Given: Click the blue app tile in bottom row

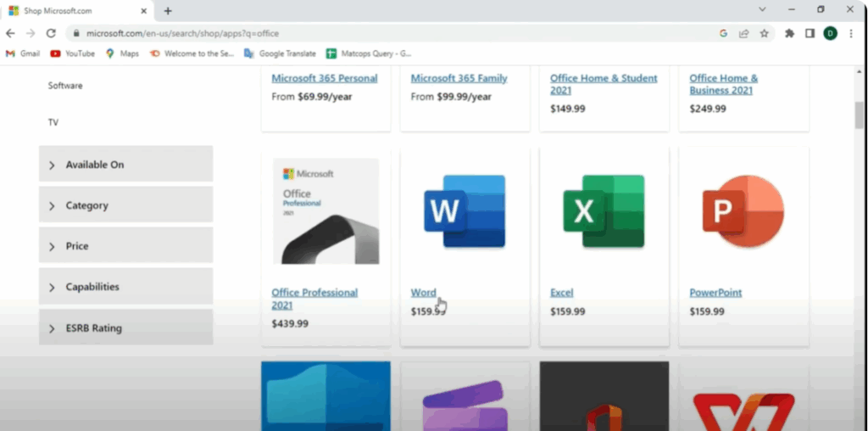Looking at the screenshot, I should click(325, 396).
